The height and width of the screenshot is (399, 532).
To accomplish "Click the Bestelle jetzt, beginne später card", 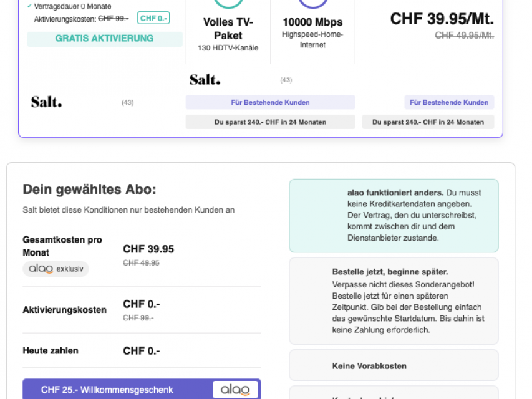I will (x=394, y=300).
